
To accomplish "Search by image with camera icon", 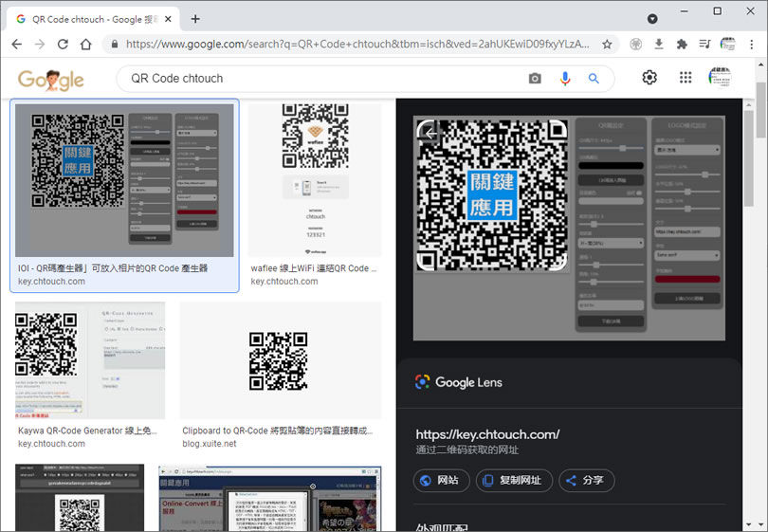I will coord(535,79).
